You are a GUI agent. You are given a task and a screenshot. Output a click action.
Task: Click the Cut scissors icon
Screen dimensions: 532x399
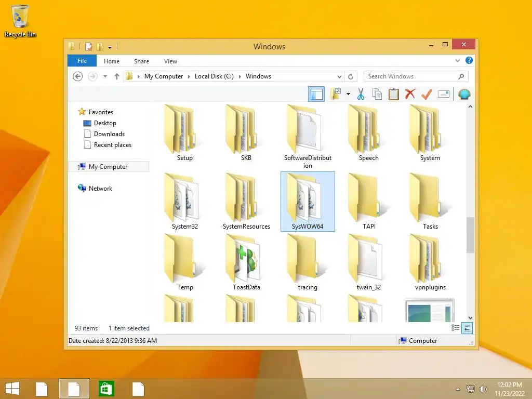pos(361,94)
